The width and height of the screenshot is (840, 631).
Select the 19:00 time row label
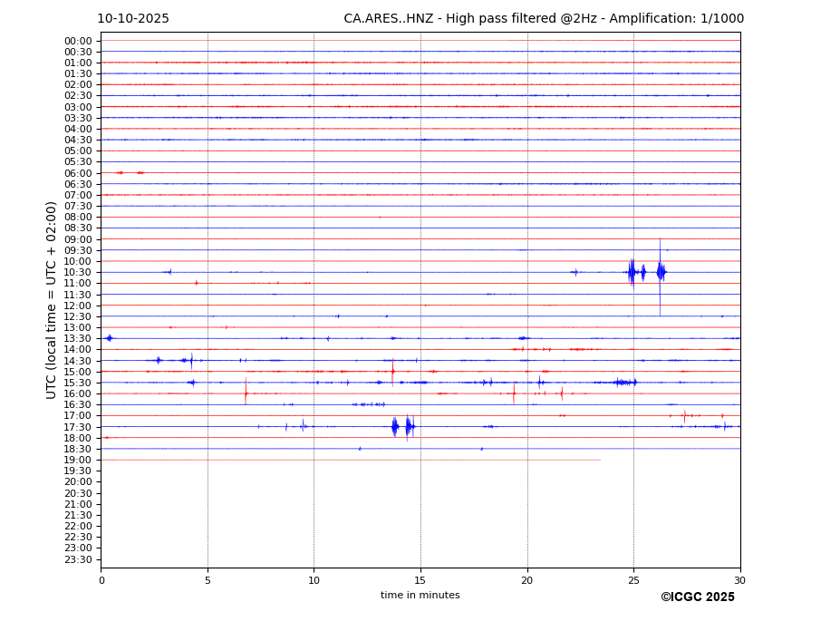pos(78,460)
